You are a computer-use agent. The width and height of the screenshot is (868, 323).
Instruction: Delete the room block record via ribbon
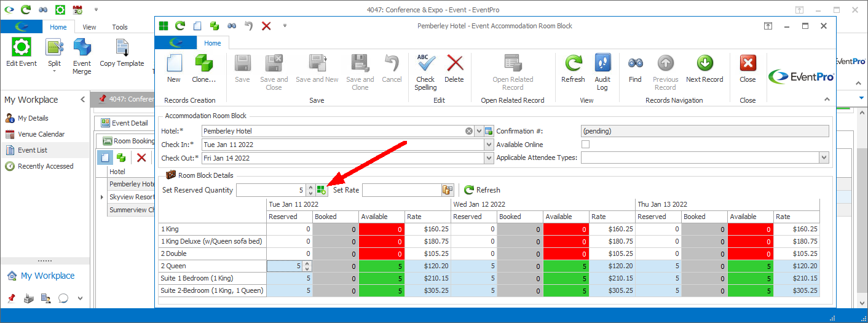(x=454, y=68)
